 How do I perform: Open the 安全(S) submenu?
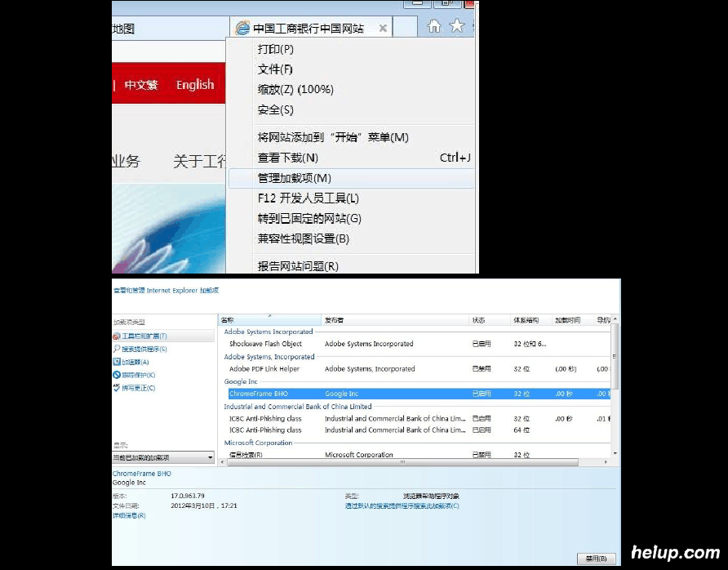(275, 109)
